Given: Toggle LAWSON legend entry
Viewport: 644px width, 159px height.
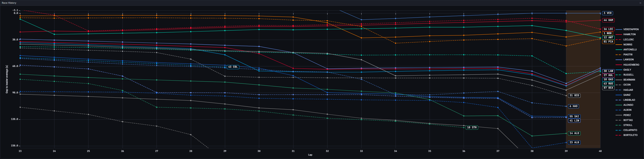Looking at the screenshot, I should (625, 60).
